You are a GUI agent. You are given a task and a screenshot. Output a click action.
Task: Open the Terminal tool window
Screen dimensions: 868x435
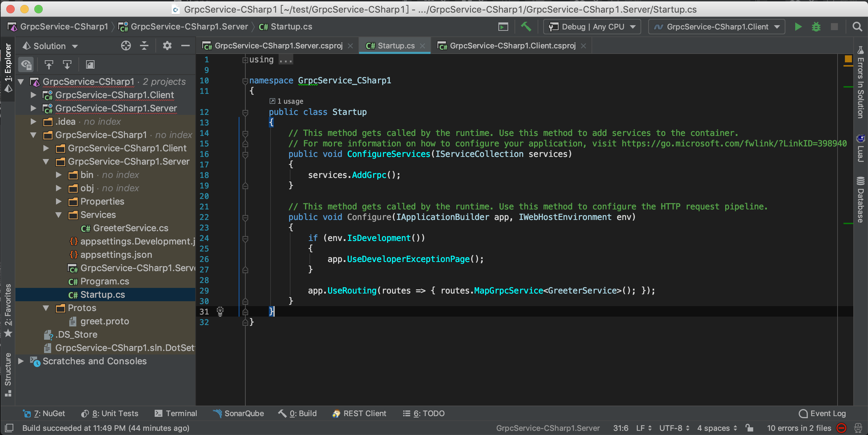[x=176, y=414]
